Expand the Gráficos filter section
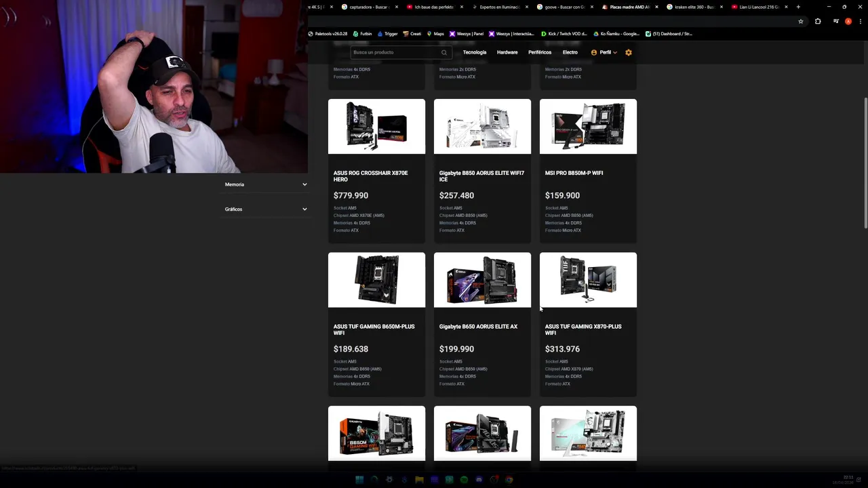The height and width of the screenshot is (488, 868). click(x=266, y=209)
